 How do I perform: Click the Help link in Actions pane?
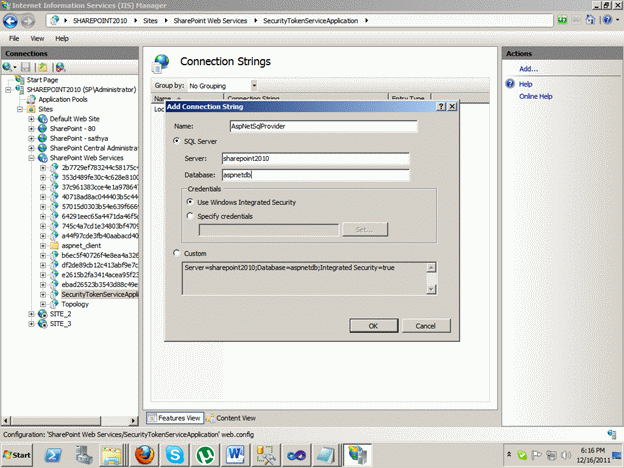coord(525,84)
